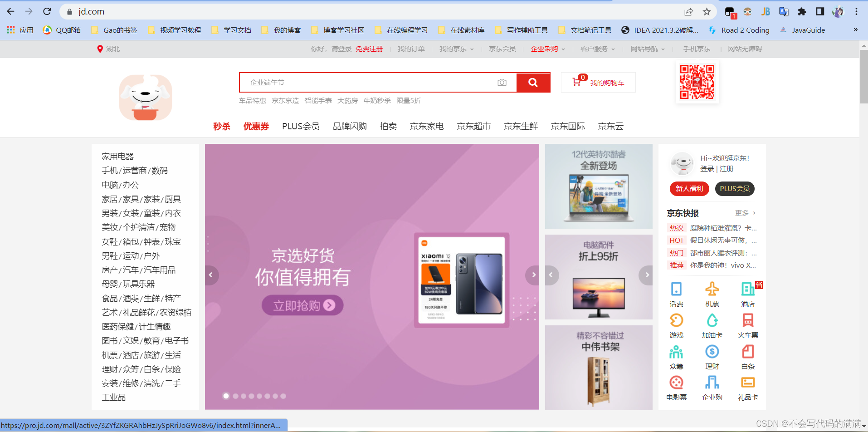Screen dimensions: 868x432
Task: Click the dark PLUS会员 button
Action: [x=735, y=189]
